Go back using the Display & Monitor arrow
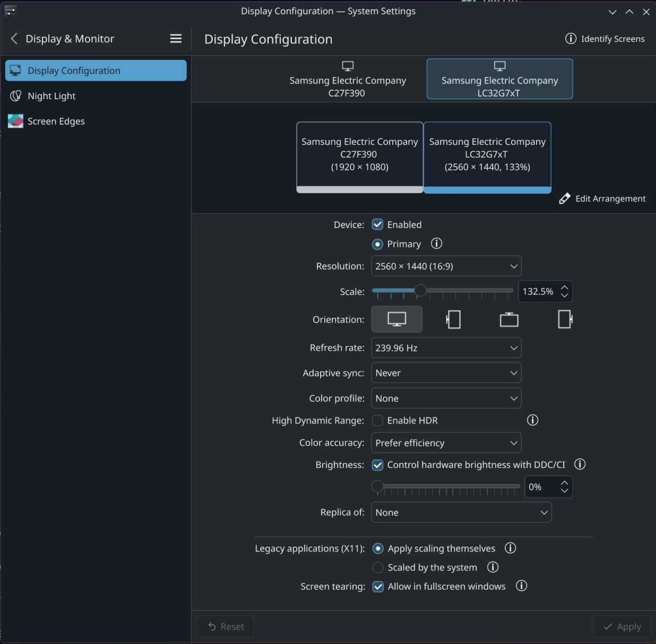The width and height of the screenshot is (656, 644). click(14, 39)
